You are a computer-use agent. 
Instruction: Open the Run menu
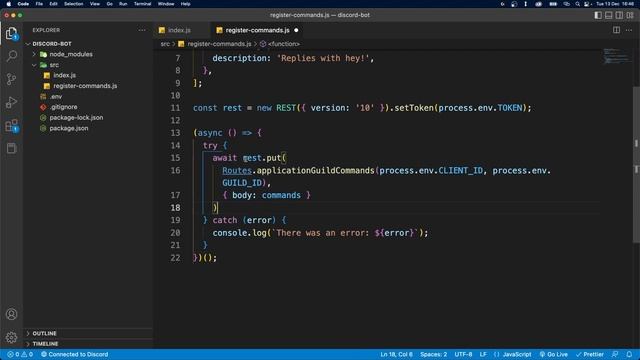point(123,4)
